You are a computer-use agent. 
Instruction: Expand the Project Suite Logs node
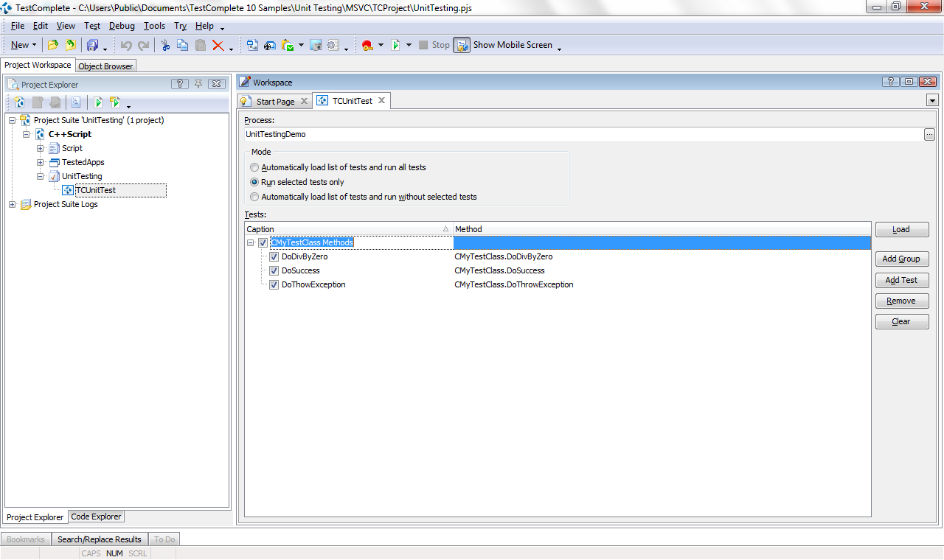coord(12,204)
